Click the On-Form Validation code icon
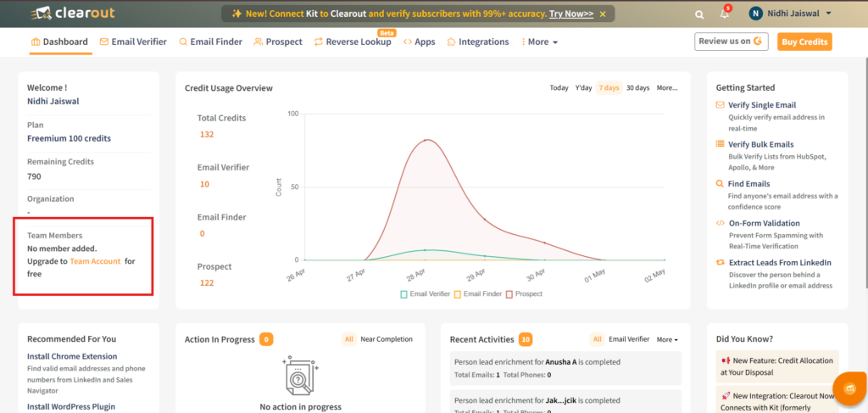868x413 pixels. (x=720, y=223)
